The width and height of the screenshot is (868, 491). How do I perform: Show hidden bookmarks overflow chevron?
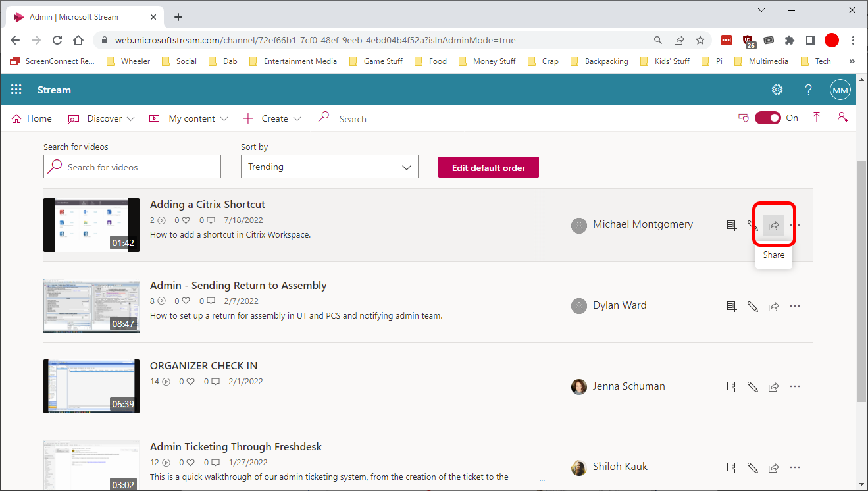tap(853, 61)
